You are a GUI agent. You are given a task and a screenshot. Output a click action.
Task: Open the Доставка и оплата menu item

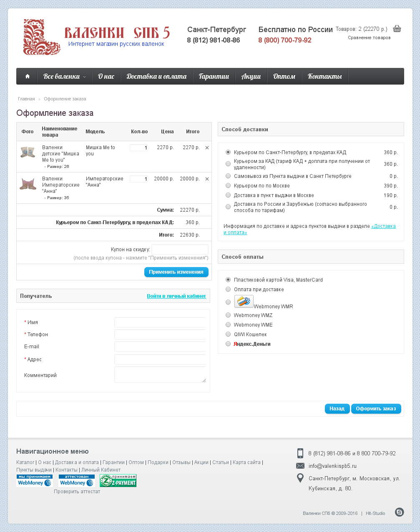(x=156, y=76)
